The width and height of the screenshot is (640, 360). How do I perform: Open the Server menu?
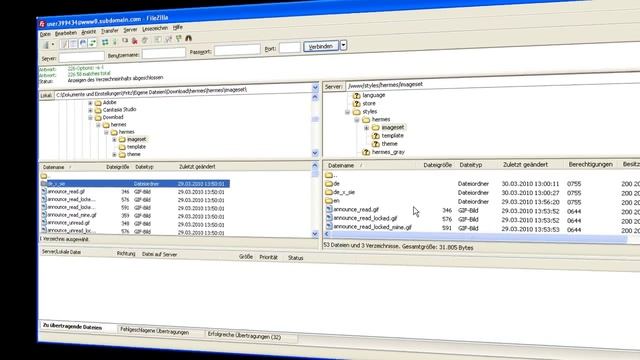130,30
